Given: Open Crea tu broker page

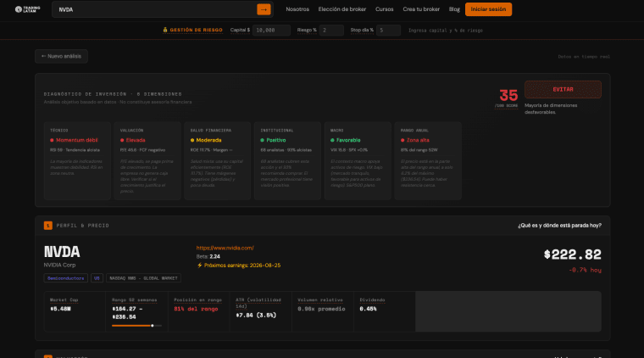Looking at the screenshot, I should 421,9.
